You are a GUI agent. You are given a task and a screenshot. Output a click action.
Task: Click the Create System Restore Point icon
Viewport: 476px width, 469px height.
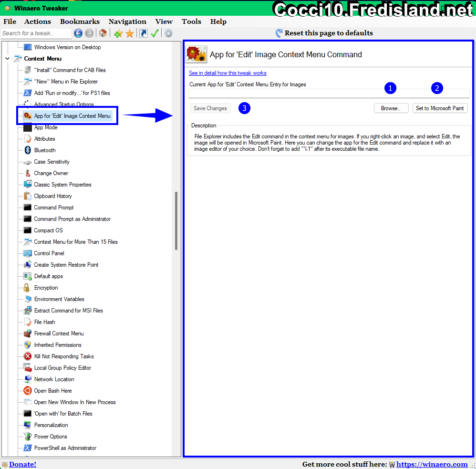pyautogui.click(x=28, y=265)
